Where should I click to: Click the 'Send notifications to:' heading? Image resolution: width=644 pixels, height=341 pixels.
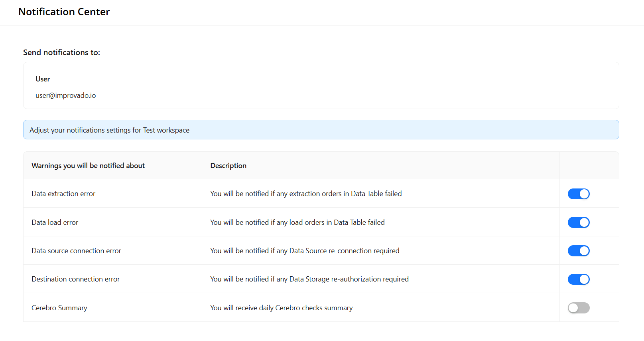61,52
